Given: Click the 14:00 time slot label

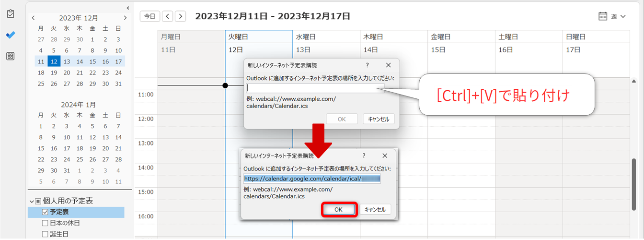Looking at the screenshot, I should tap(145, 168).
